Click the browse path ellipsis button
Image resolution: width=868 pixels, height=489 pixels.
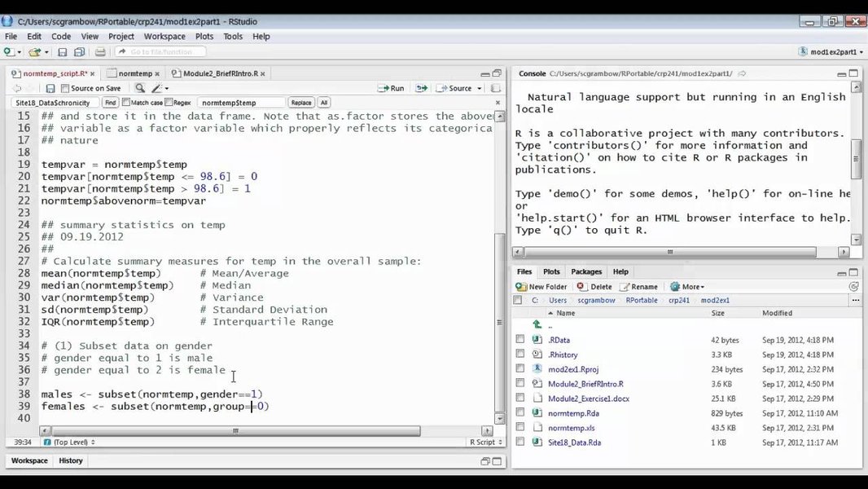[855, 300]
